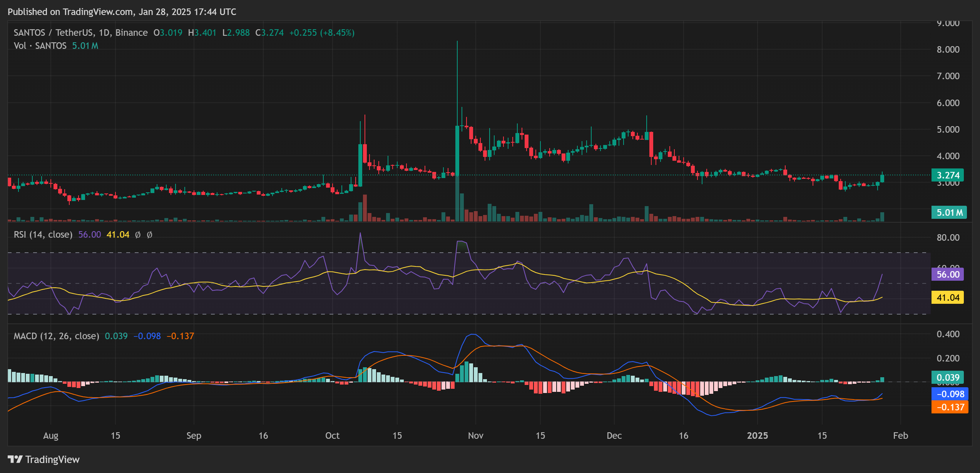Click the RSI average label 41.04 on axis

click(x=947, y=298)
